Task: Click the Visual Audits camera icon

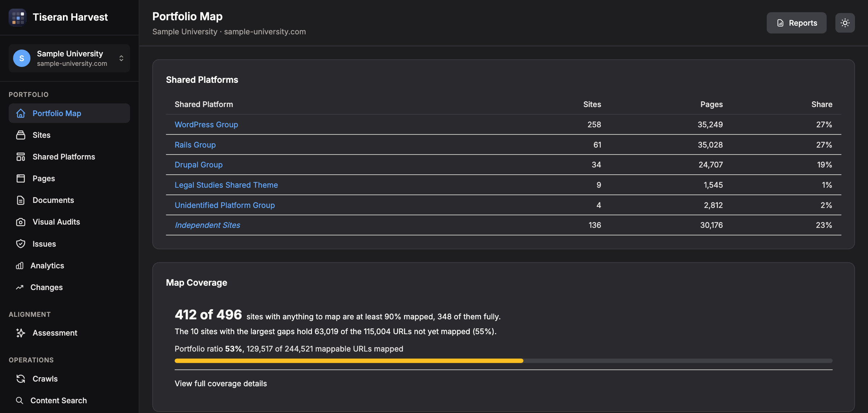Action: point(21,222)
